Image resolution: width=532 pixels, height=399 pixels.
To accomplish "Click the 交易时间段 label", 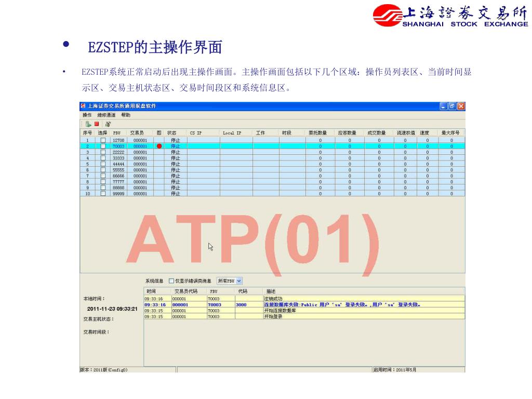I will coord(96,332).
